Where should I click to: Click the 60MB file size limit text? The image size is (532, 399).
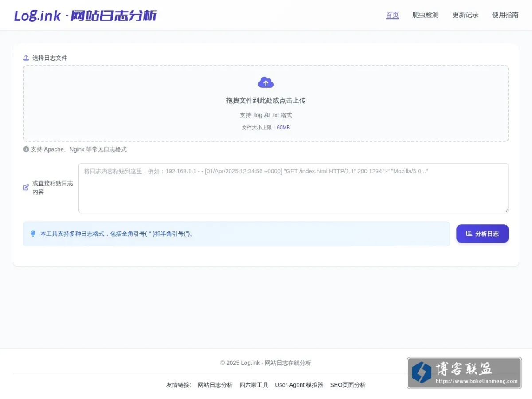283,128
